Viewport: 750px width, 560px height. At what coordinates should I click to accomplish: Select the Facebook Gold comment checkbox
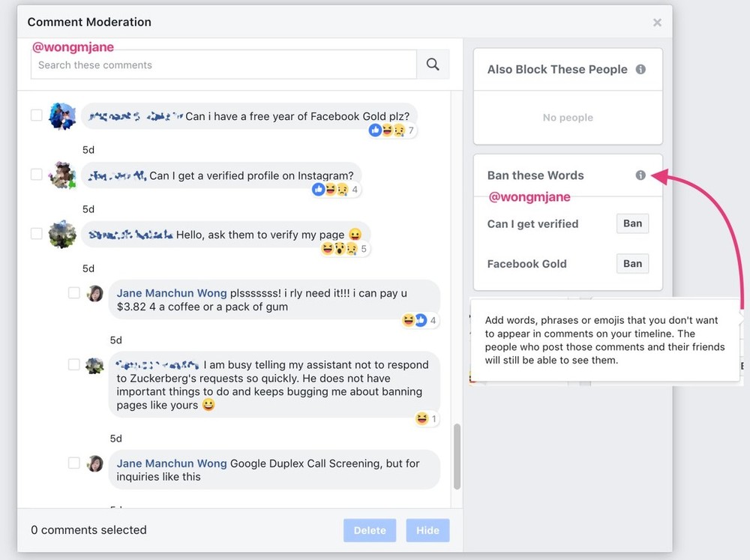[37, 115]
